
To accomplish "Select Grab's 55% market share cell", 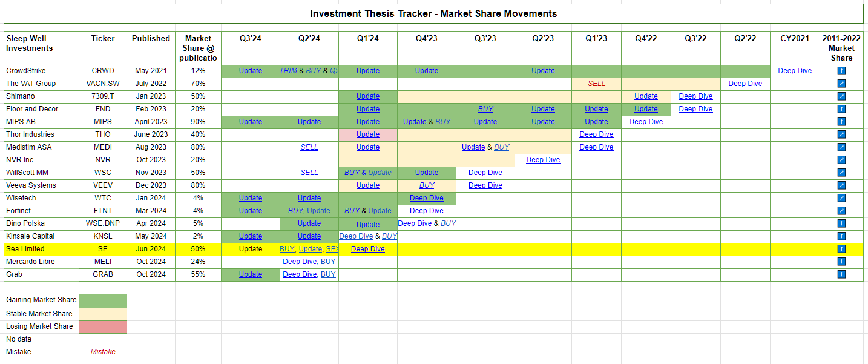I will pyautogui.click(x=198, y=274).
